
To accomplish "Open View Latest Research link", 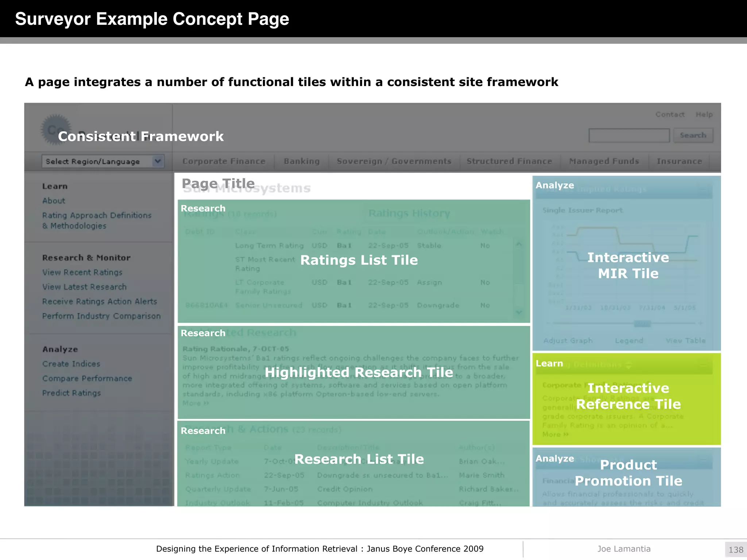I will click(x=84, y=287).
